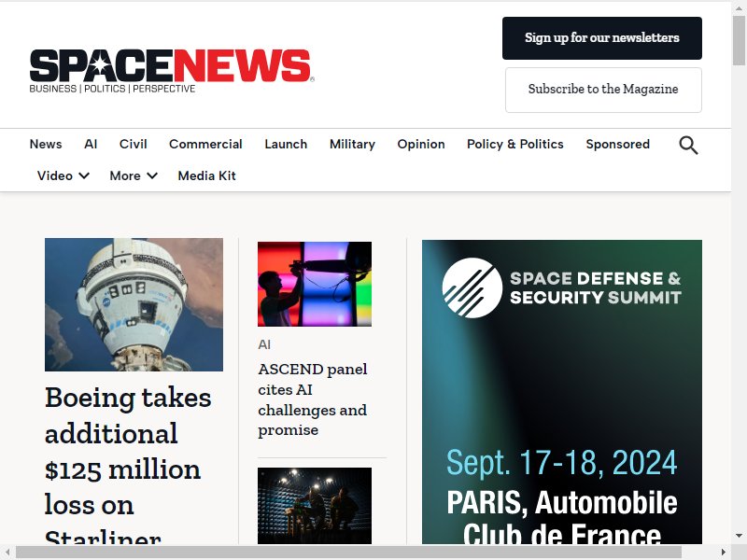Go to Policy & Politics
This screenshot has height=560, width=747.
pos(515,144)
